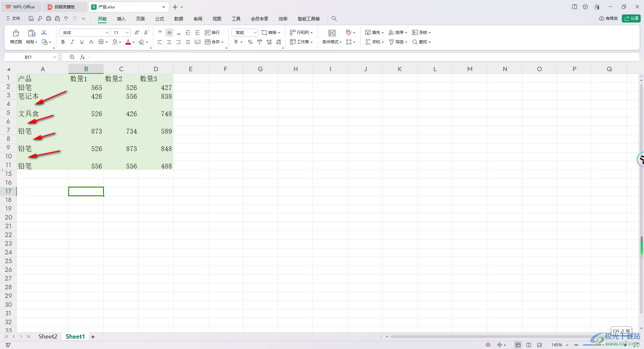Click the insert function fx icon
Viewport: 644px width, 349px height.
click(82, 57)
